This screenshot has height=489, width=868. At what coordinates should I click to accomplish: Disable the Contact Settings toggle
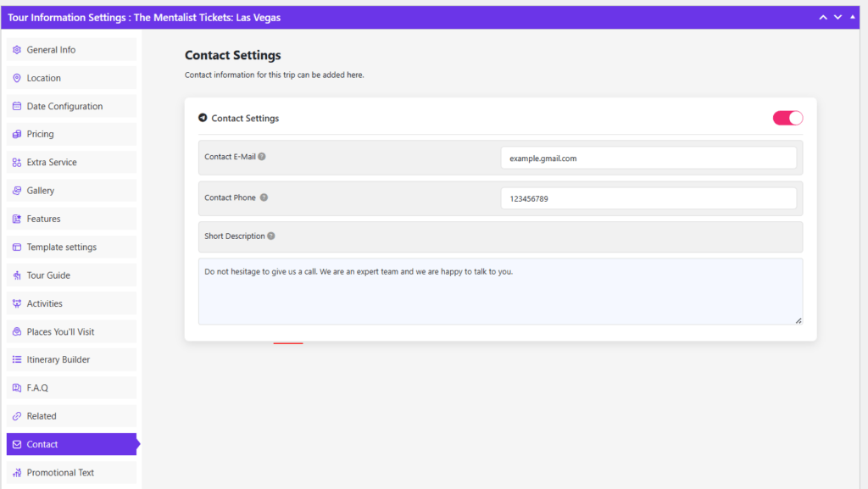click(787, 118)
